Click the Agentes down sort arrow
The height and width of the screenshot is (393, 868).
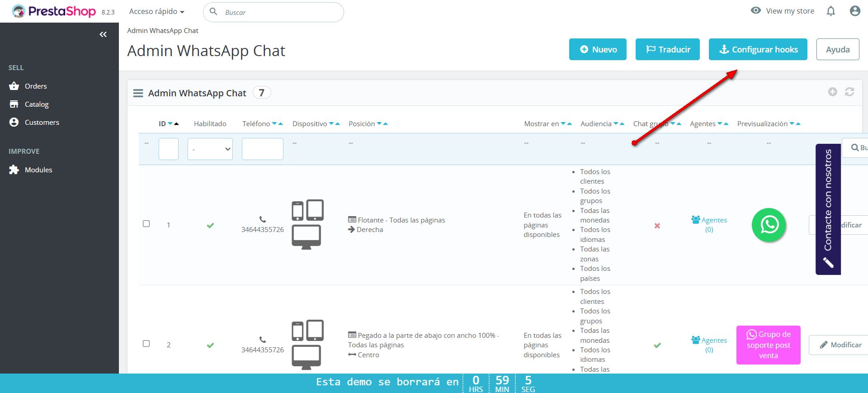(720, 124)
